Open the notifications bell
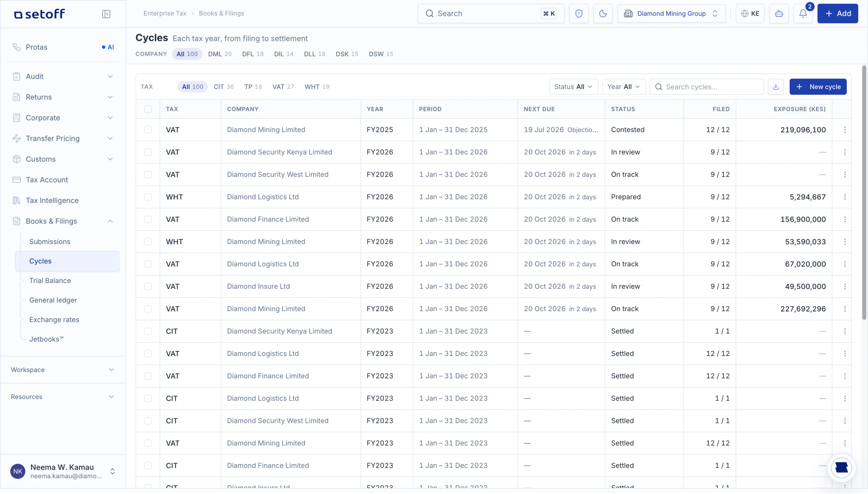The image size is (868, 494). [x=803, y=13]
